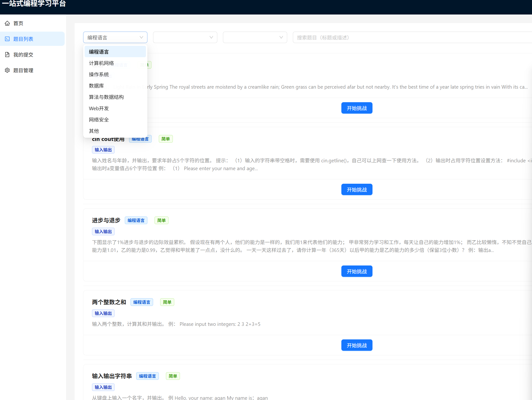This screenshot has width=532, height=400.
Task: Select 其他 category option
Action: coord(94,131)
